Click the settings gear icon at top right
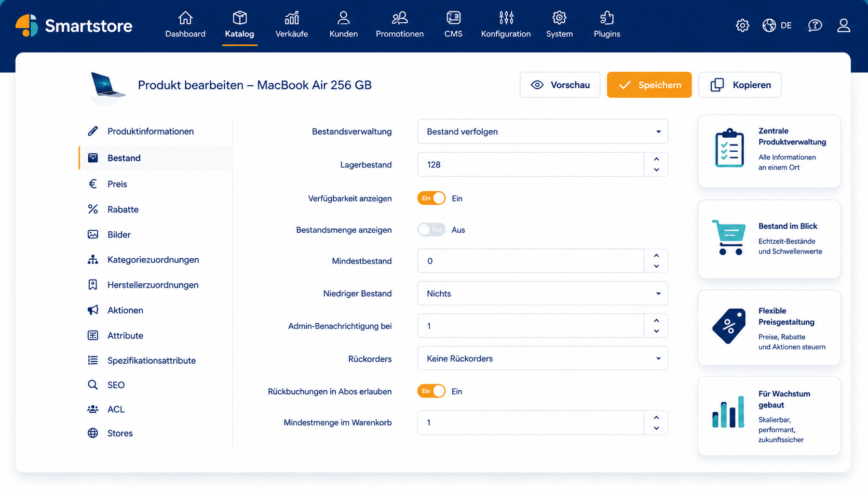This screenshot has width=868, height=489. coord(742,25)
